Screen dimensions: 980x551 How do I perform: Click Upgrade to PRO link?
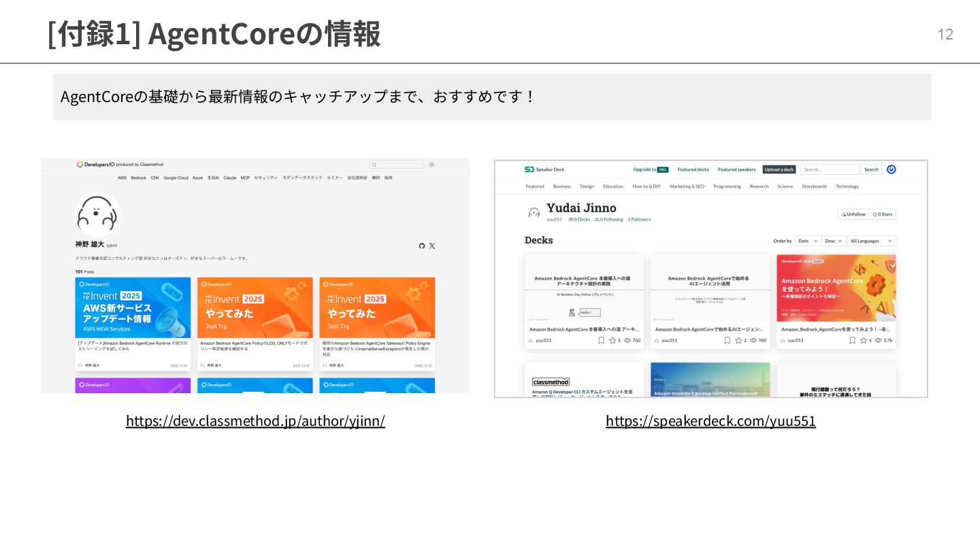click(651, 169)
